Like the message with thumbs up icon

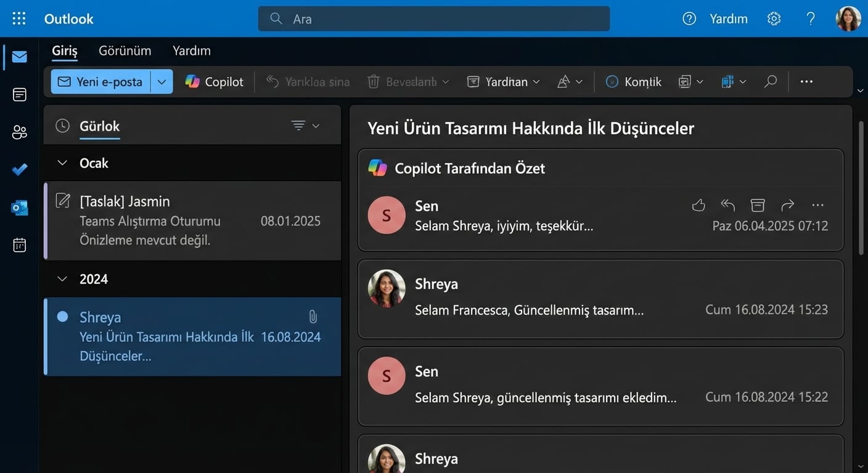coord(698,204)
